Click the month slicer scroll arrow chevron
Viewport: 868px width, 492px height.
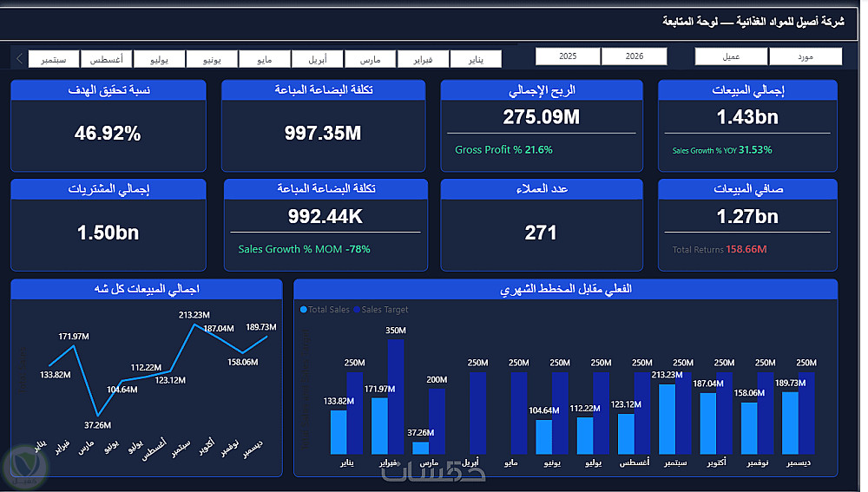pos(19,59)
